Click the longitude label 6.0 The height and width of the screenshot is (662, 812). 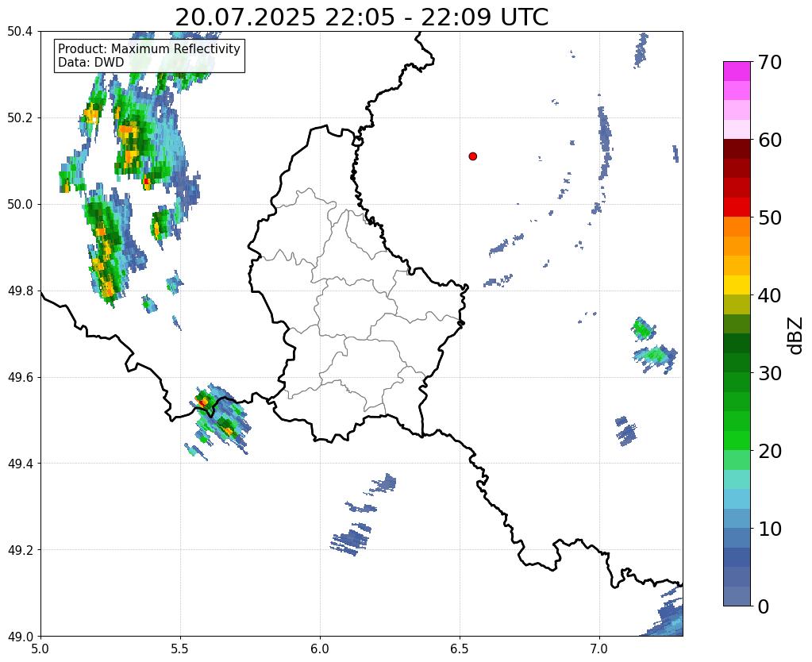[x=320, y=649]
